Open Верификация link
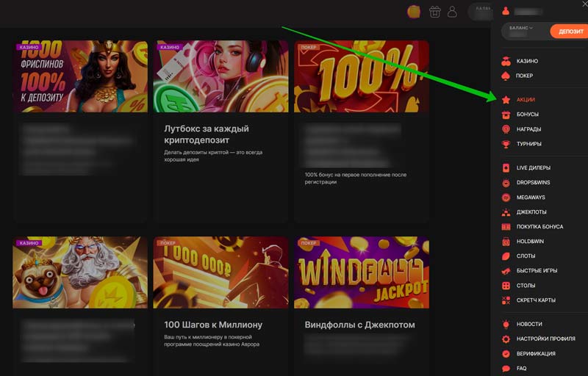The height and width of the screenshot is (376, 588). click(537, 353)
